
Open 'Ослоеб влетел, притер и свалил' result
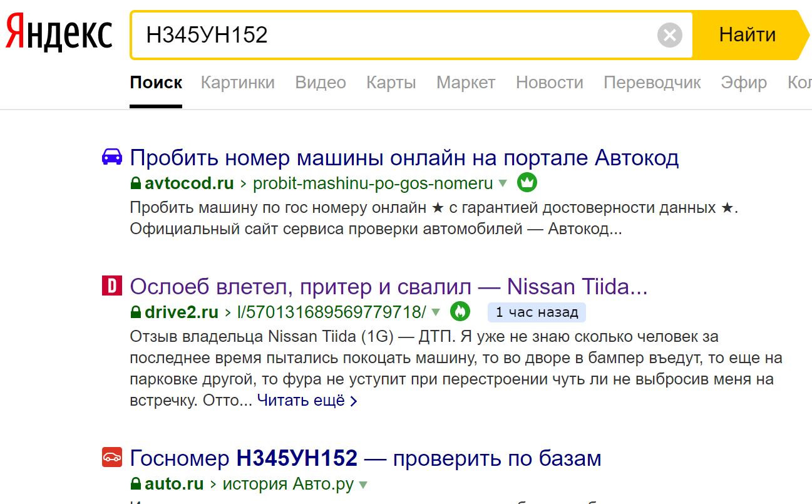point(388,287)
